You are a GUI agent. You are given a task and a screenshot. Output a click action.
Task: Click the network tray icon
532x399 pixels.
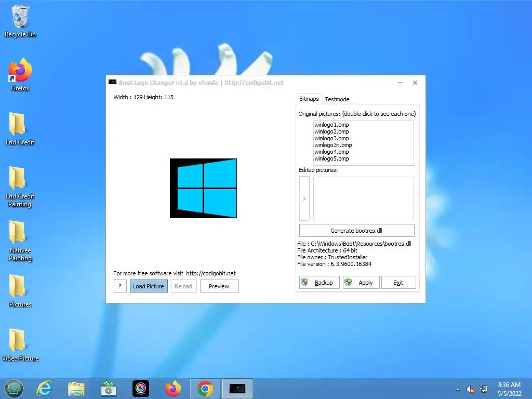point(483,389)
